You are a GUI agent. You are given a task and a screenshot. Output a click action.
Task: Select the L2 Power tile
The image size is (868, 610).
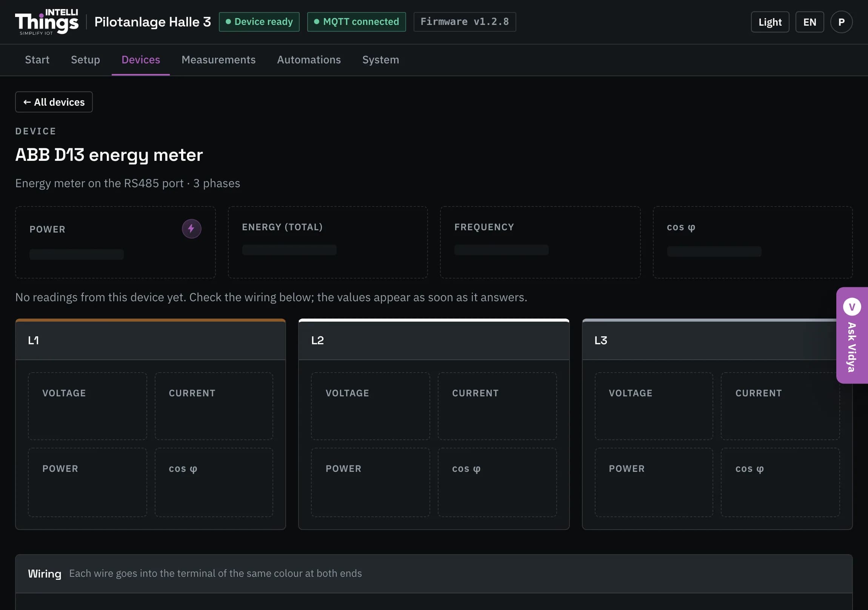371,482
